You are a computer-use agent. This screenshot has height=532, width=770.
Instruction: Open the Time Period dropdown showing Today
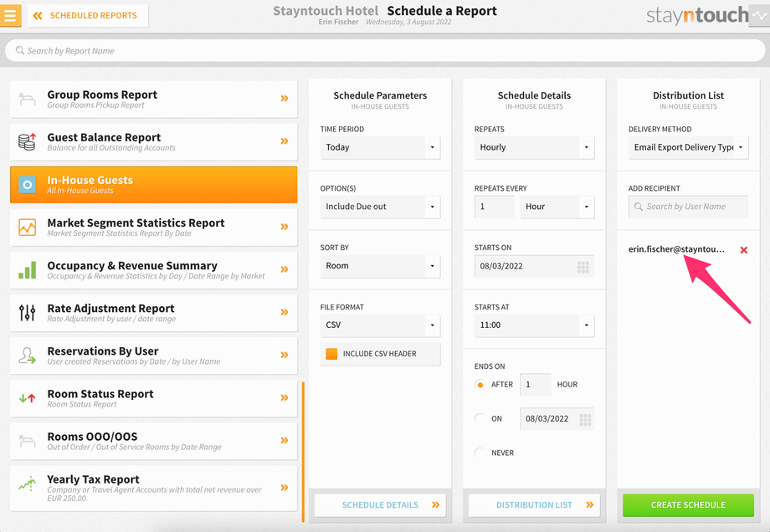pos(380,147)
